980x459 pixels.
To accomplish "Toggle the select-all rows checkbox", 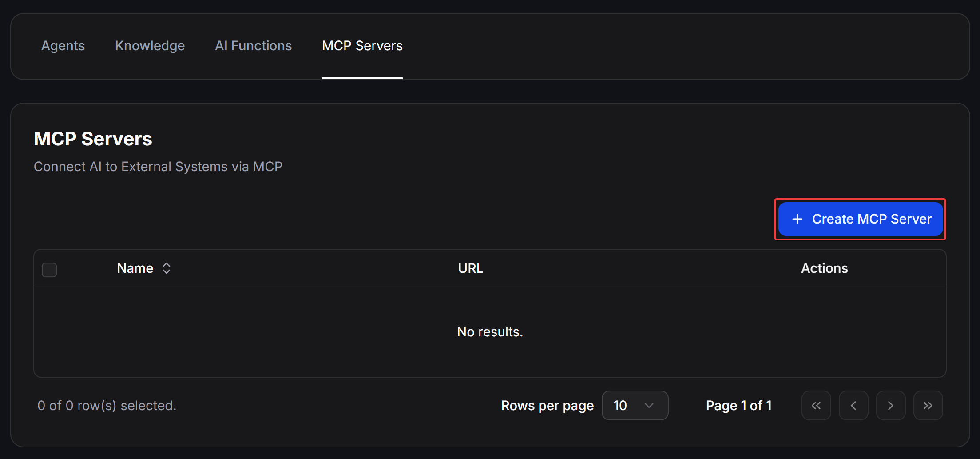I will click(x=49, y=270).
